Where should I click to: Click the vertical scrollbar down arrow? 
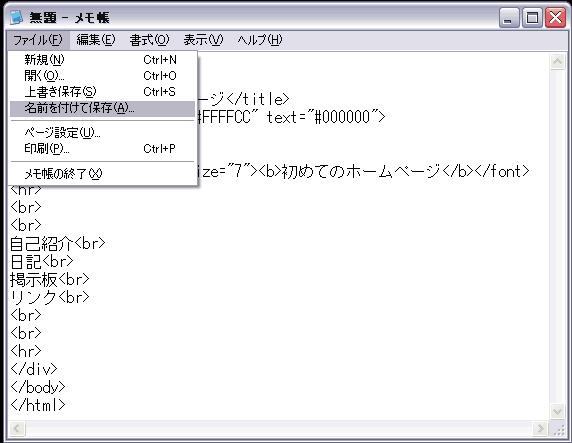[x=557, y=412]
